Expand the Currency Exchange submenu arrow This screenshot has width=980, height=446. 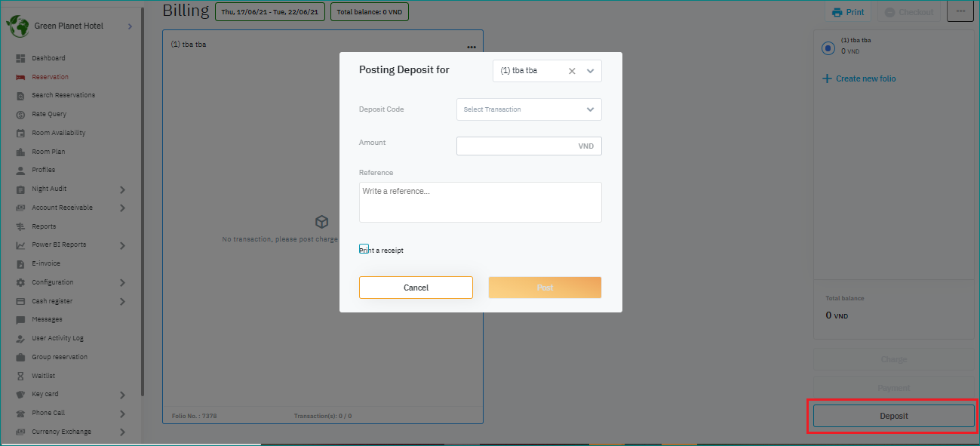coord(122,432)
